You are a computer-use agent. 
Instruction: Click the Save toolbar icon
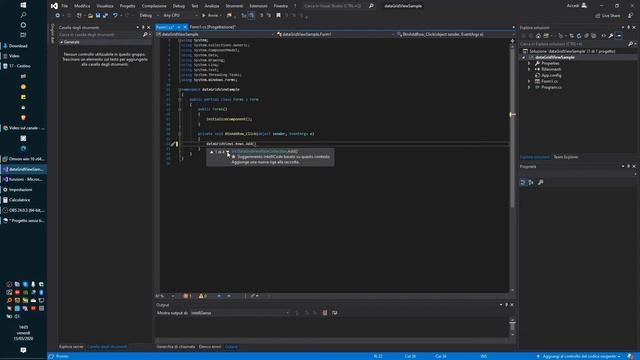[98, 16]
